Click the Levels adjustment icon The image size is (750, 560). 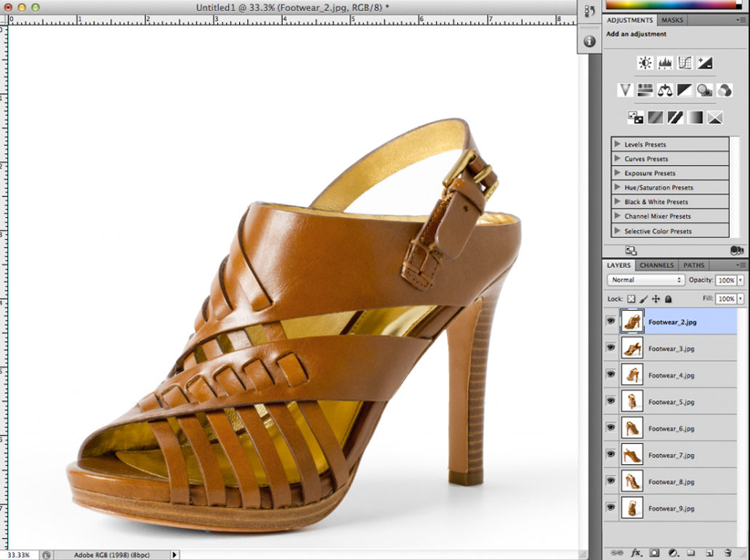tap(664, 63)
